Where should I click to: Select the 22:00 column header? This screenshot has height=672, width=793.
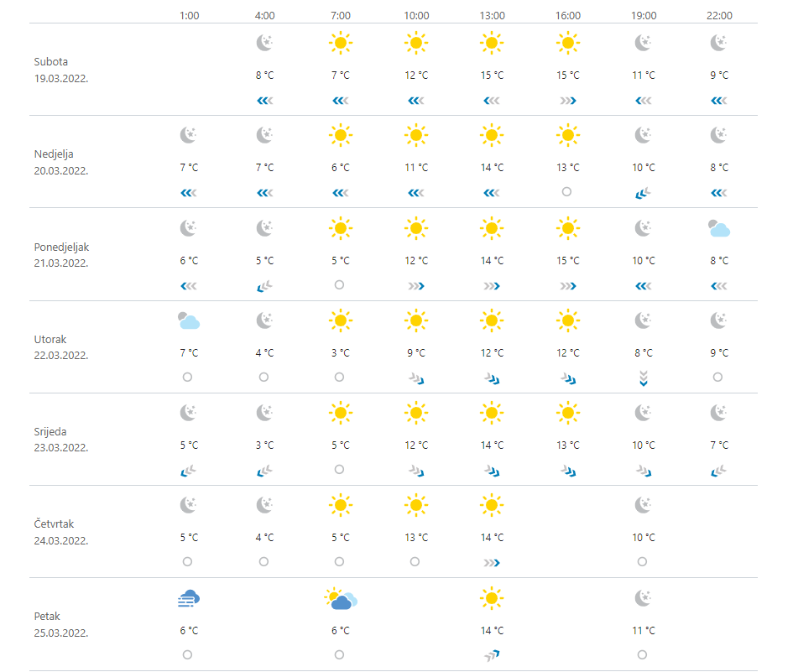[719, 15]
